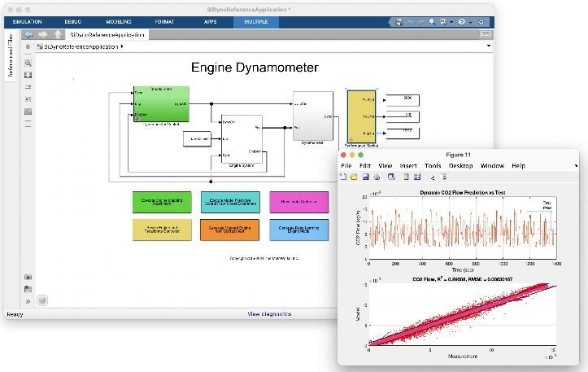This screenshot has height=372, width=588.
Task: Click Print Figure icon in Figure 11
Action: (377, 177)
